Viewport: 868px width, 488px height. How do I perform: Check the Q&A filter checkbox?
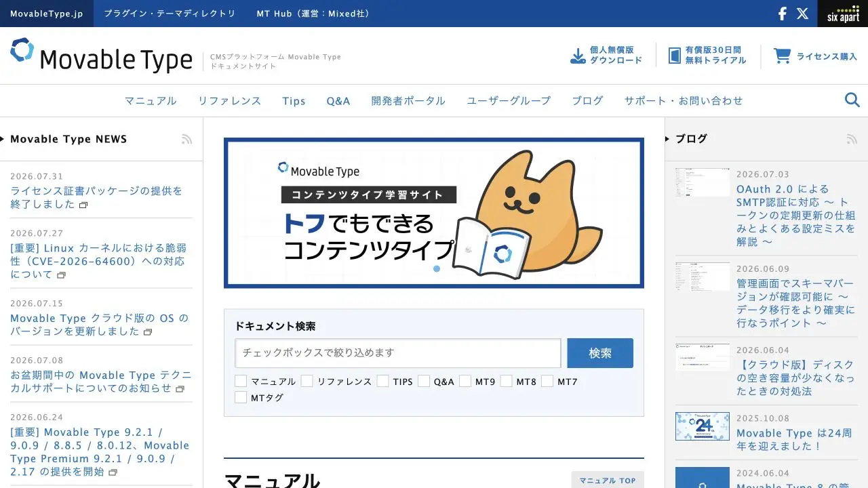click(x=424, y=381)
